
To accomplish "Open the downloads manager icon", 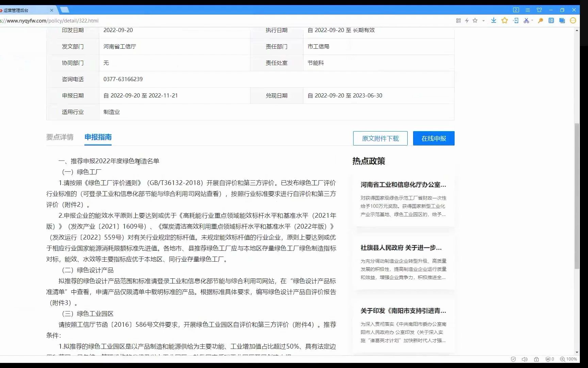I will (494, 20).
